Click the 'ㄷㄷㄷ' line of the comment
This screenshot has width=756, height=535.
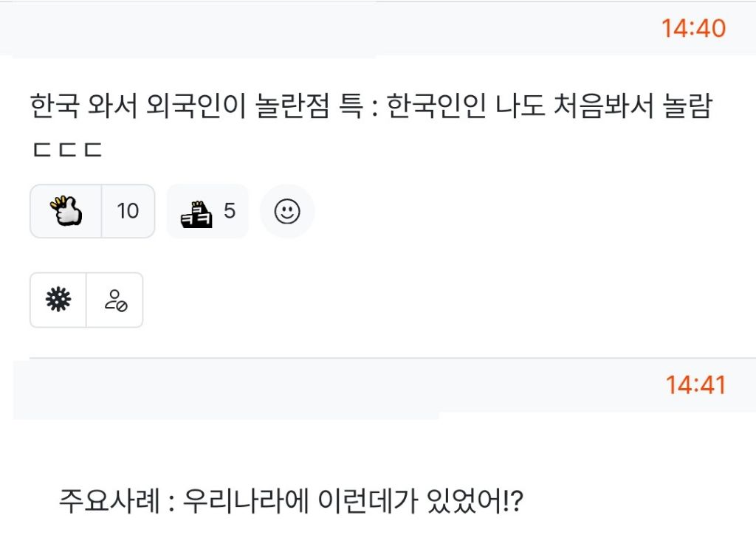click(66, 151)
